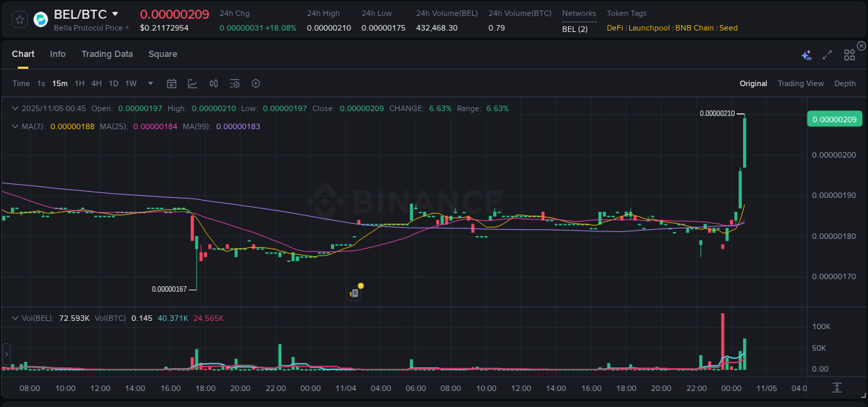This screenshot has height=407, width=868.
Task: Collapse the Vol(BEL) indicator row chevron
Action: point(15,317)
